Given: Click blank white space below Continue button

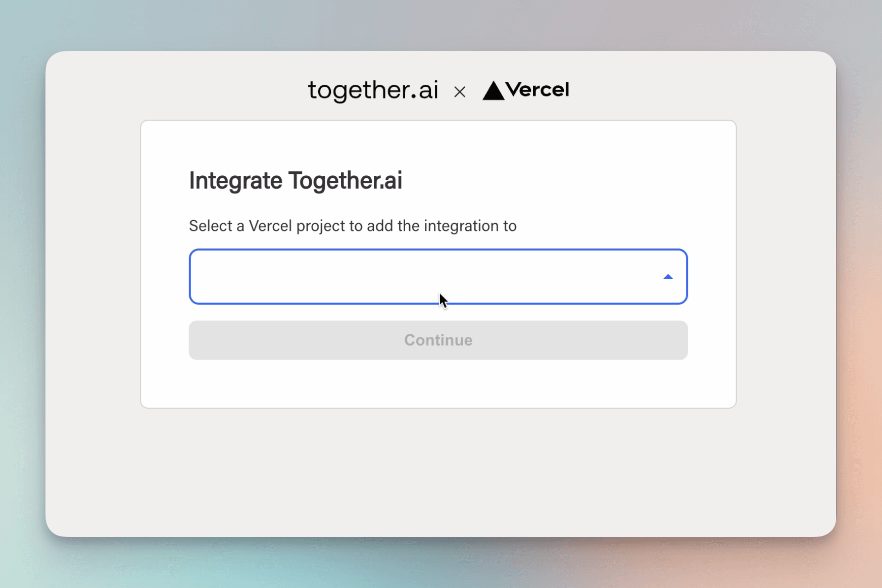Looking at the screenshot, I should (x=437, y=384).
